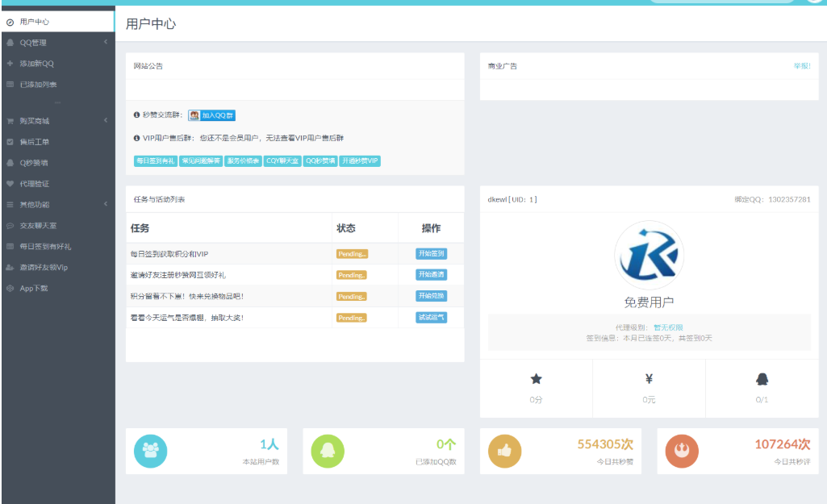Open 添加新QQ in the sidebar

pyautogui.click(x=37, y=63)
